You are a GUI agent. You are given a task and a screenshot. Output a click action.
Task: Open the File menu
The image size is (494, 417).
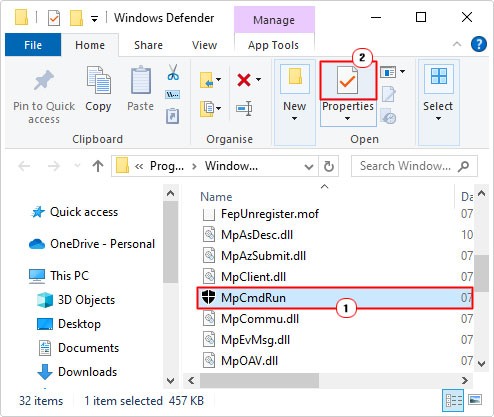pyautogui.click(x=33, y=45)
